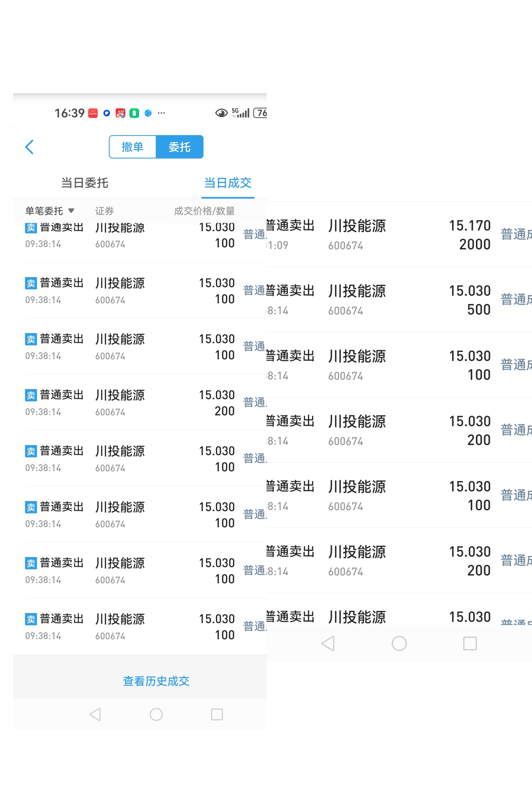The height and width of the screenshot is (799, 532).
Task: Tap the recents square in the right navigation bar
Action: click(470, 643)
